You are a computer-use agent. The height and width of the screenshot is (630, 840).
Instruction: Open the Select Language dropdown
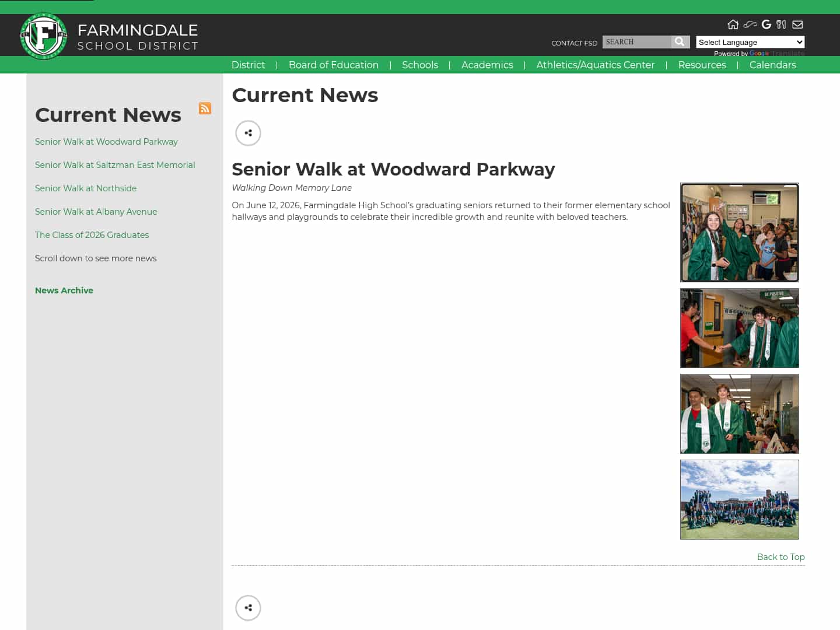(750, 42)
